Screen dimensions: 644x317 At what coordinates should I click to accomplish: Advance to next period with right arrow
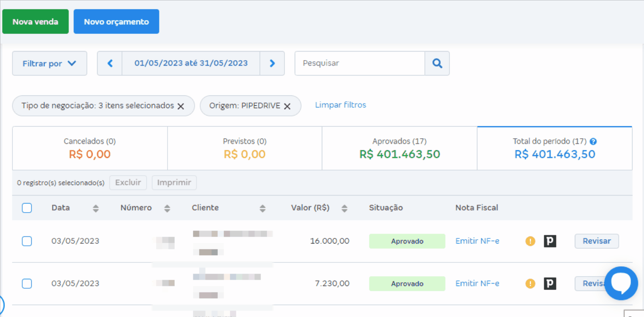(x=272, y=63)
